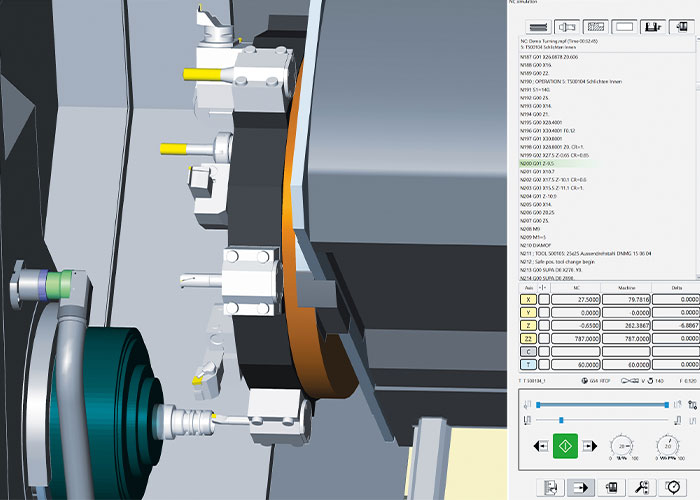This screenshot has width=700, height=500.
Task: Click the left speed dial showing 20
Action: 622,446
